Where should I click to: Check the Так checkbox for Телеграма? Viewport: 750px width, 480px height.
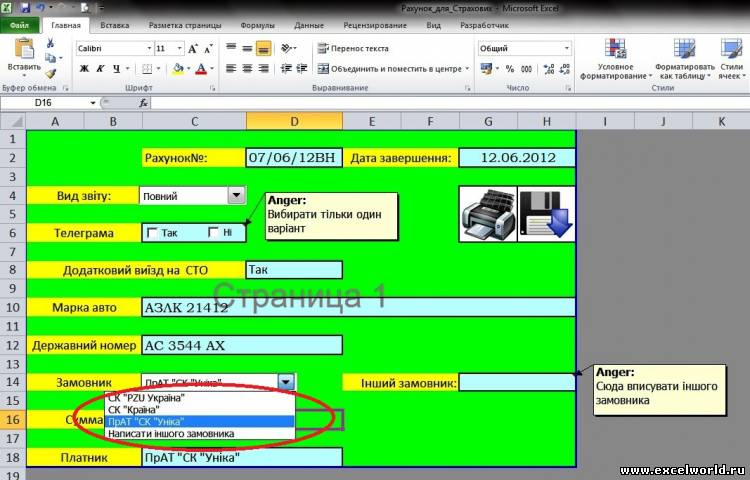click(x=153, y=233)
